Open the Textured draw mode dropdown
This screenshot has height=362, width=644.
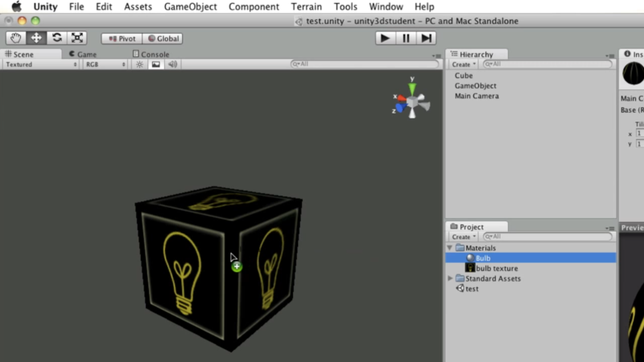tap(41, 64)
